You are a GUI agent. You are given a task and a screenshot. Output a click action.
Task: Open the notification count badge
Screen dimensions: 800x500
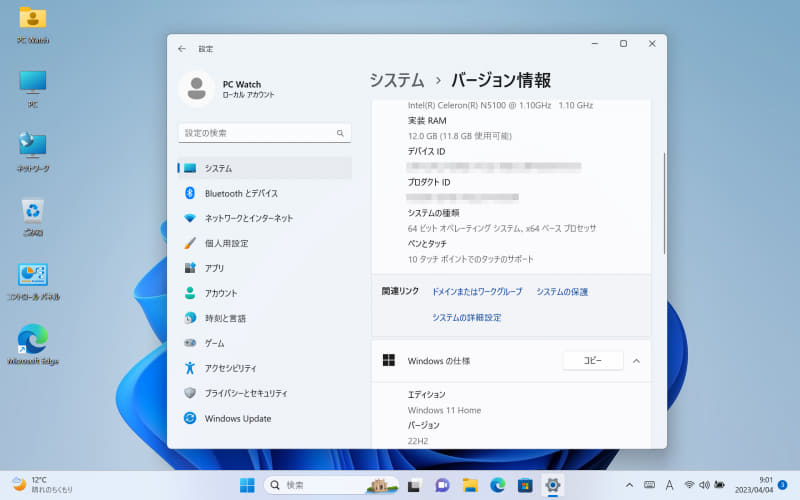[x=783, y=485]
